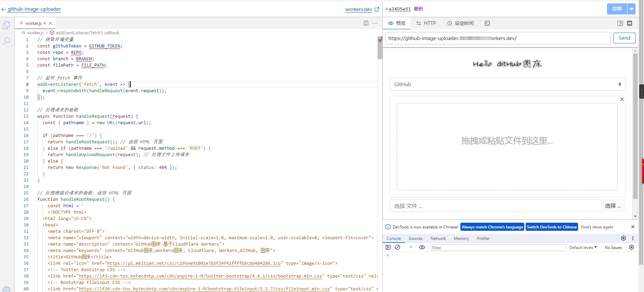Click the blue 部署 deploy button
The width and height of the screenshot is (644, 292).
tap(617, 9)
